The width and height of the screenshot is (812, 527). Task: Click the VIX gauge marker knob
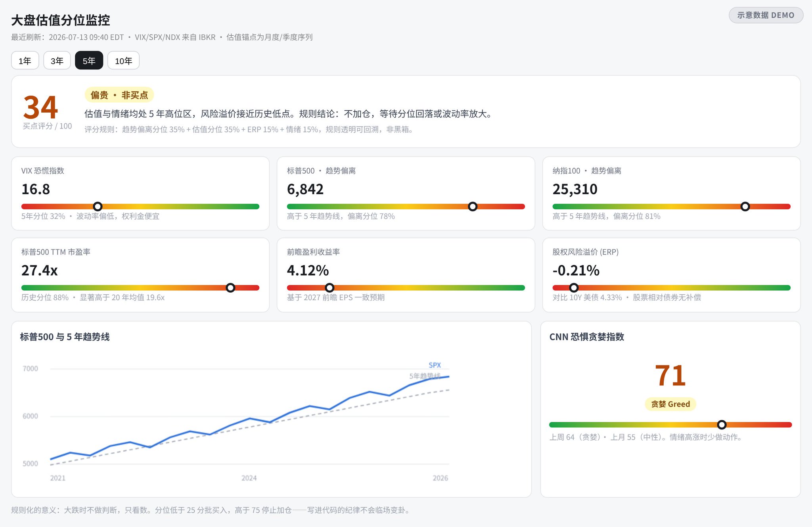pyautogui.click(x=98, y=207)
